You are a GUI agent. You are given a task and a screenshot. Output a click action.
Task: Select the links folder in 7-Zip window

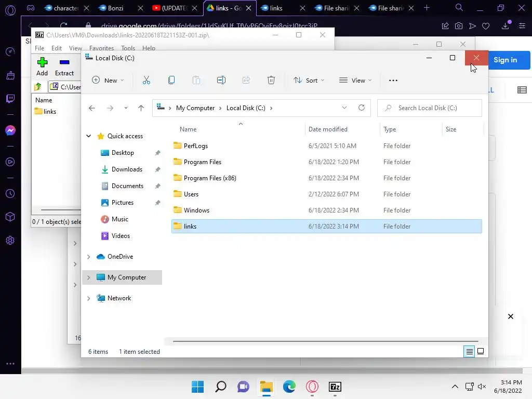pyautogui.click(x=46, y=112)
